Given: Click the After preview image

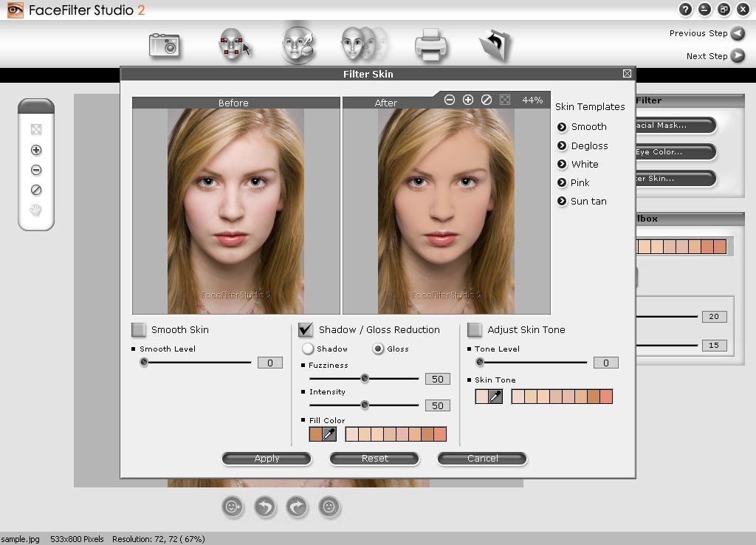Looking at the screenshot, I should (447, 211).
